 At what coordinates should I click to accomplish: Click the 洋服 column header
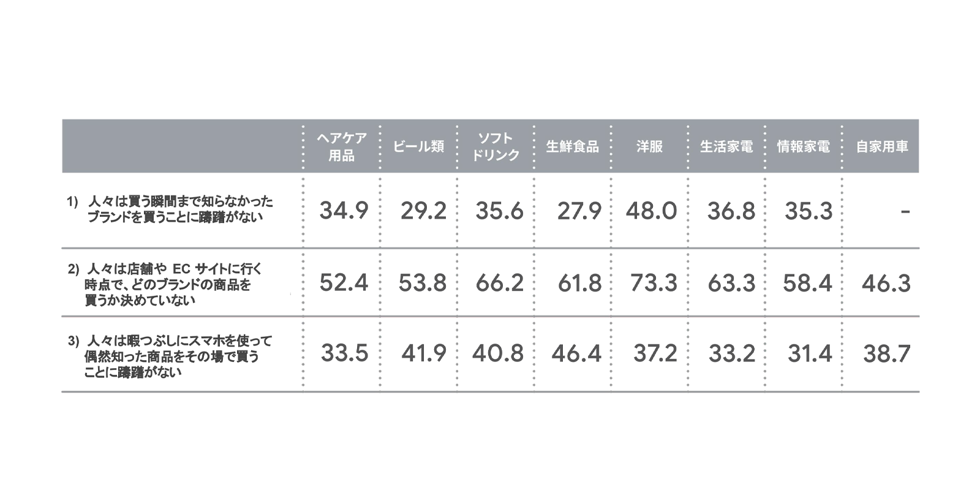click(649, 147)
